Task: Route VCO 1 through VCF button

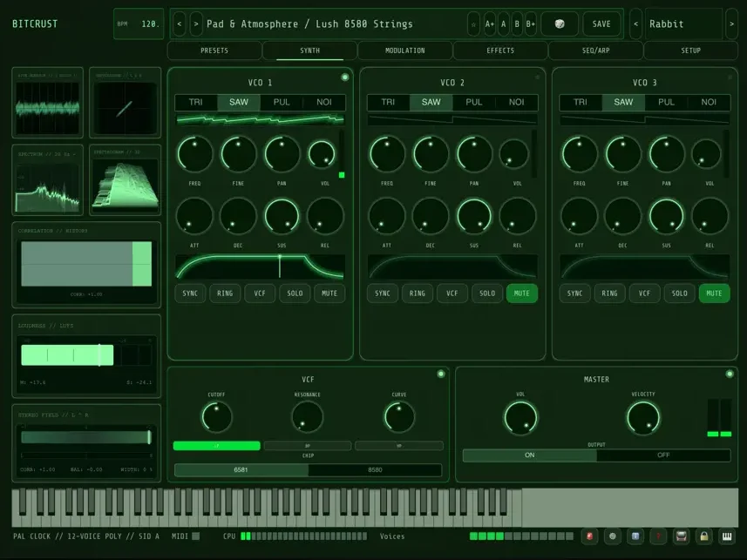Action: pyautogui.click(x=260, y=293)
